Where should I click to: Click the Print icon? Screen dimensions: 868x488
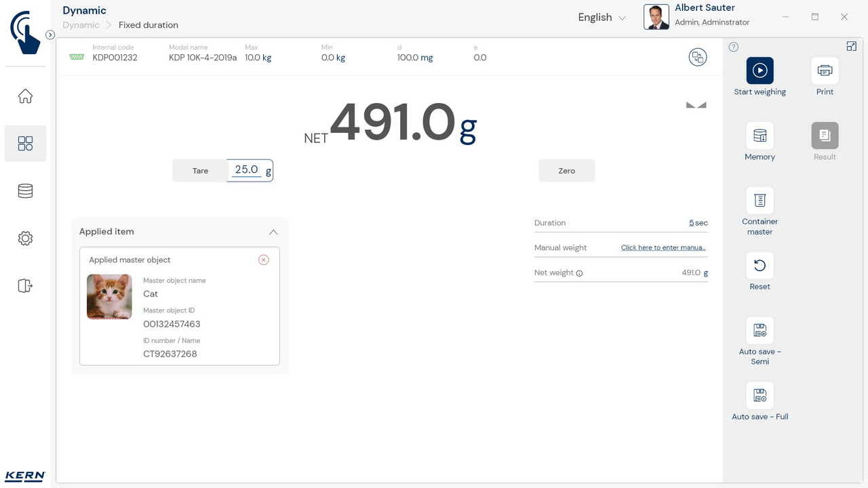tap(825, 70)
